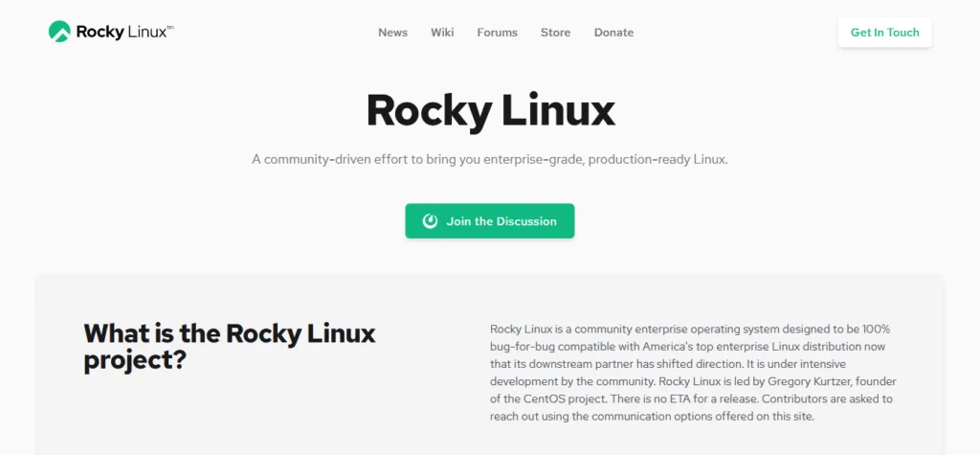Click the Join the Discussion button label
The width and height of the screenshot is (980, 455).
coord(501,221)
